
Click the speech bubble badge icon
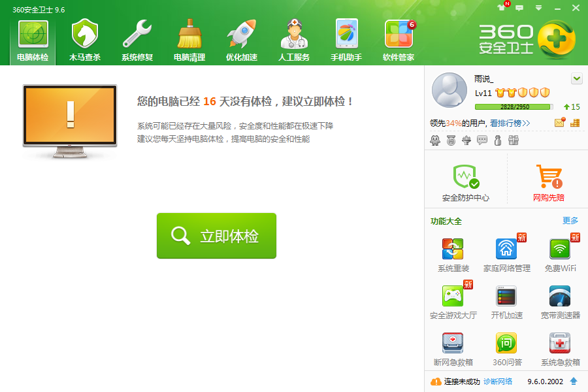click(482, 140)
